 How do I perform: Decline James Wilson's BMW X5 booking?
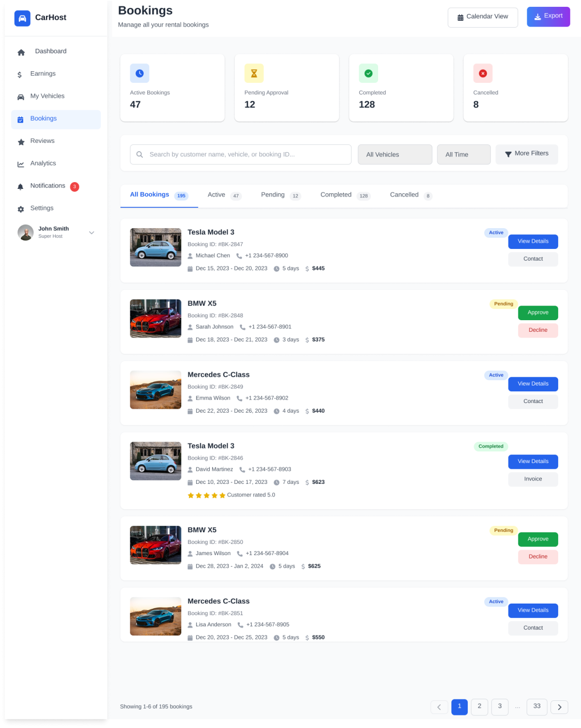537,557
